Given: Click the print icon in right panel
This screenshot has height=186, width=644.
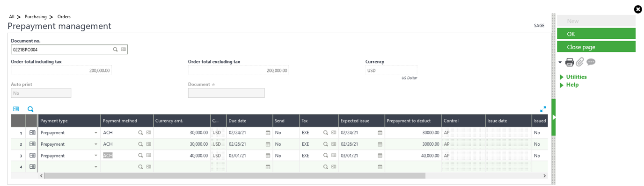Looking at the screenshot, I should click(x=570, y=62).
